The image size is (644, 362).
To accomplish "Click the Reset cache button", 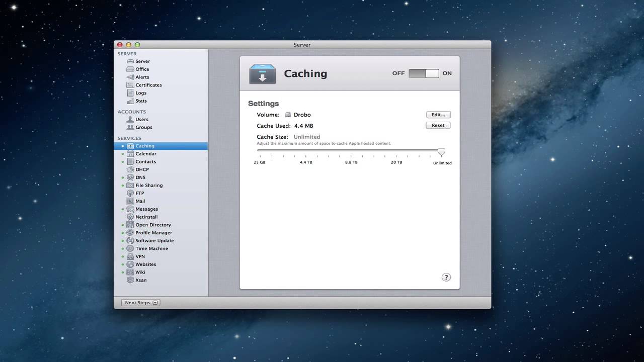I will coord(438,125).
